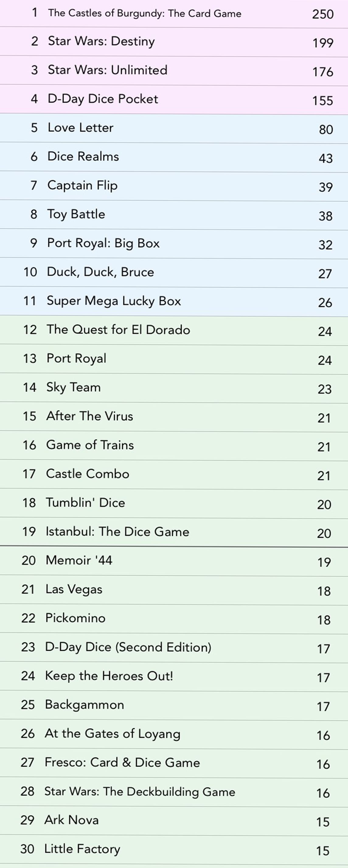Viewport: 348px width, 868px height.
Task: Open After The Virus entry
Action: [x=90, y=416]
